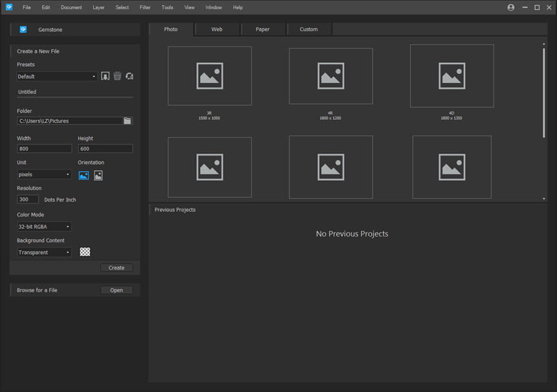Click the Untitled file name field
This screenshot has width=557, height=392.
(75, 92)
